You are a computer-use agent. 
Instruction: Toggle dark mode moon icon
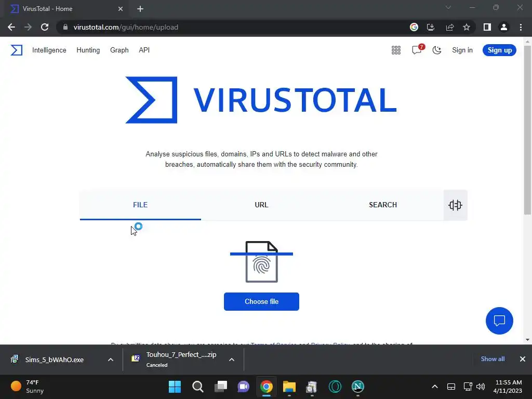point(436,50)
